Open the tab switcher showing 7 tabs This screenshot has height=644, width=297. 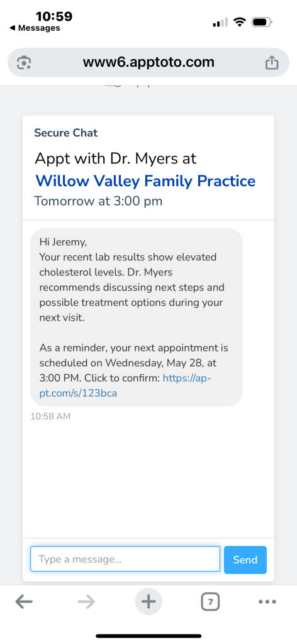pos(210,602)
